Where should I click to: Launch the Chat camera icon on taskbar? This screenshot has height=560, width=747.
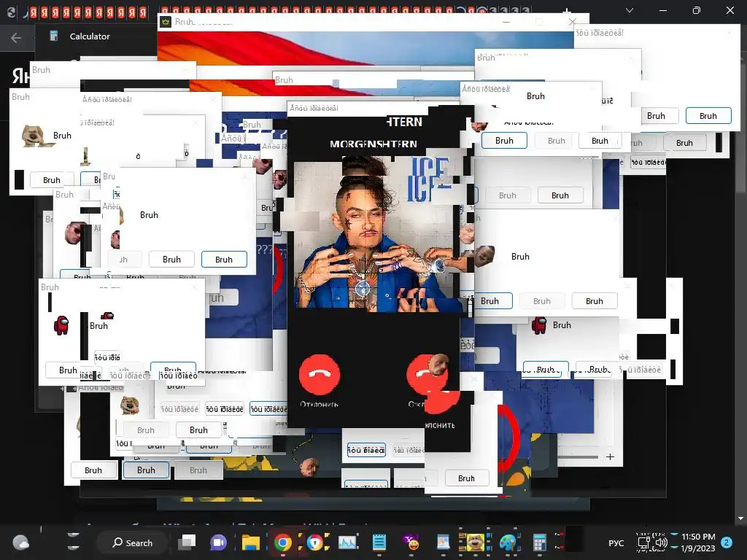[x=218, y=542]
